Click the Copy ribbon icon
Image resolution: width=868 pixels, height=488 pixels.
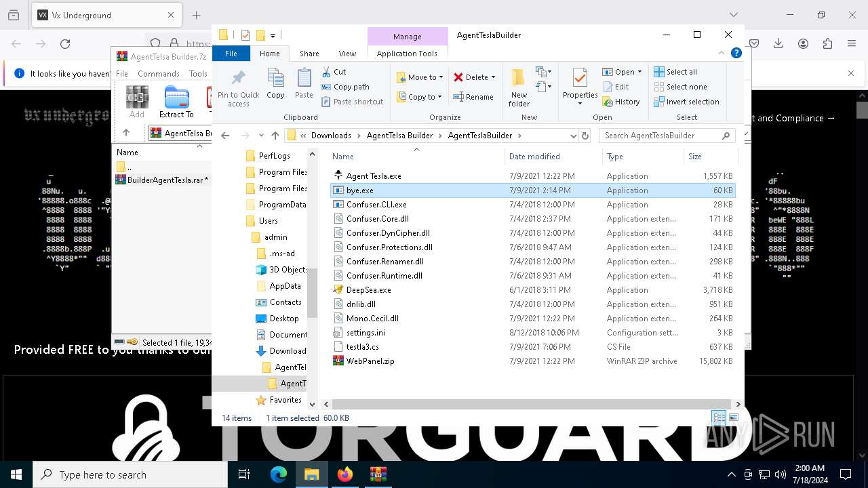[x=275, y=84]
